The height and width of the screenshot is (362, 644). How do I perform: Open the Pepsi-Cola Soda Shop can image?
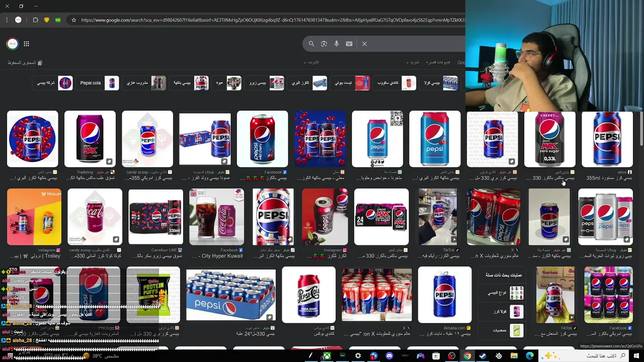[308, 295]
